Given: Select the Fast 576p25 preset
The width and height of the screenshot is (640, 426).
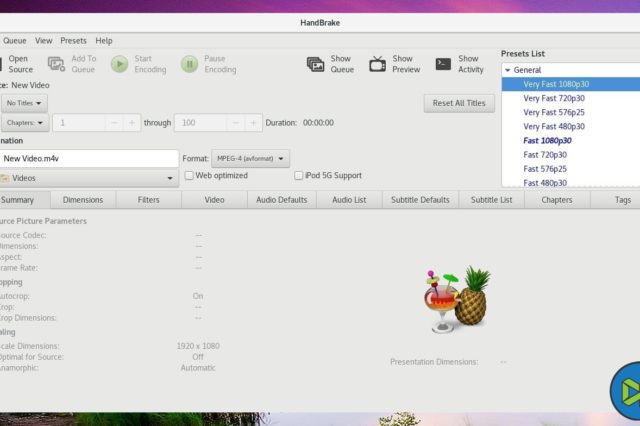Looking at the screenshot, I should 571,169.
